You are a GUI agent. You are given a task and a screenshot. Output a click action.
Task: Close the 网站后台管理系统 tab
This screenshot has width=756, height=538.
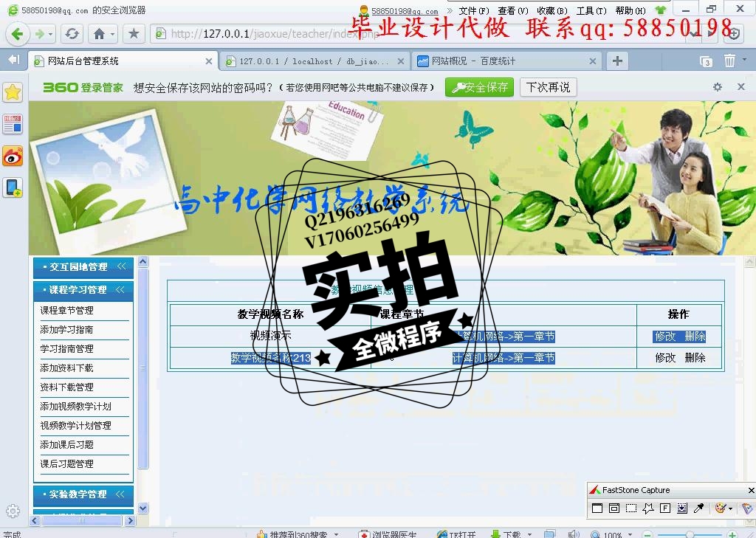click(x=209, y=61)
